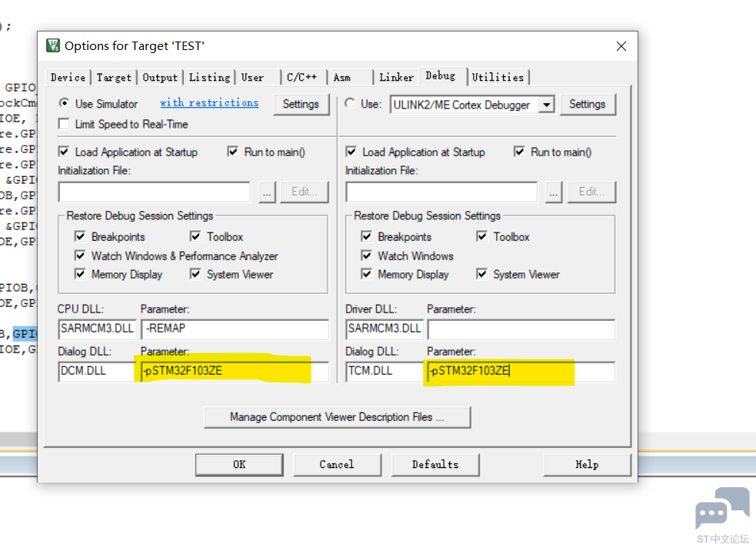Switch to the Listing tab
This screenshot has width=756, height=551.
pos(209,77)
